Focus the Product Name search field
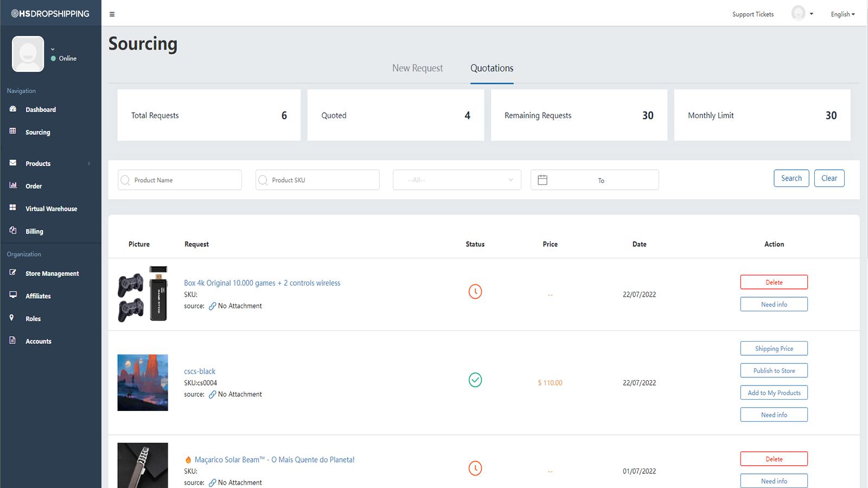Viewport: 868px width, 488px height. tap(180, 180)
